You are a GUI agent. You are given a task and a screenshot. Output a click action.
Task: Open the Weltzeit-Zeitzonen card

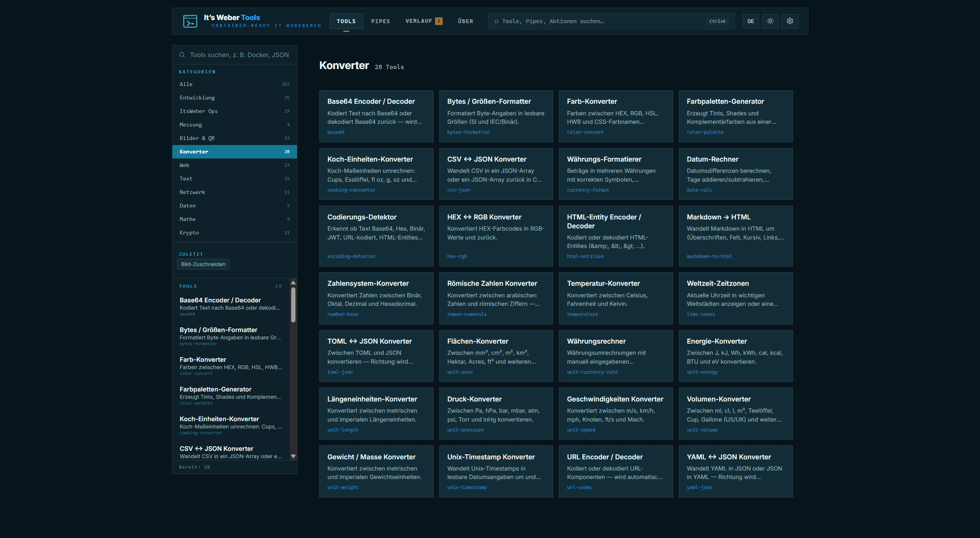tap(735, 298)
